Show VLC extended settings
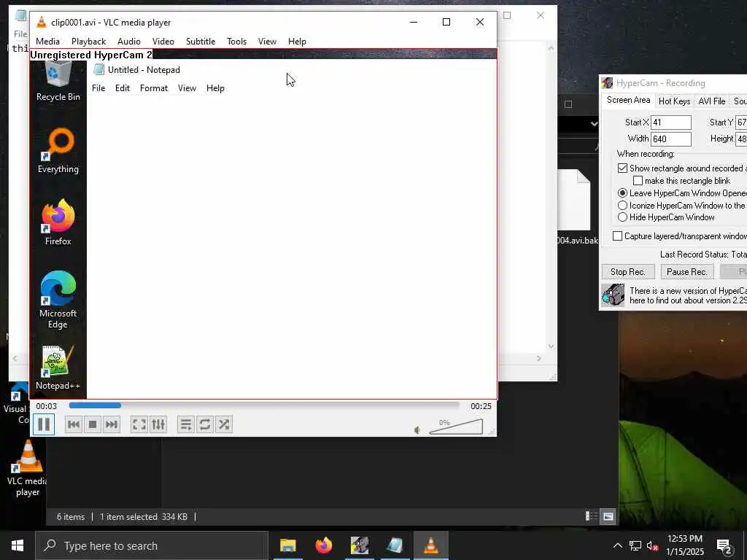Screen dimensions: 747x560 pyautogui.click(x=158, y=424)
